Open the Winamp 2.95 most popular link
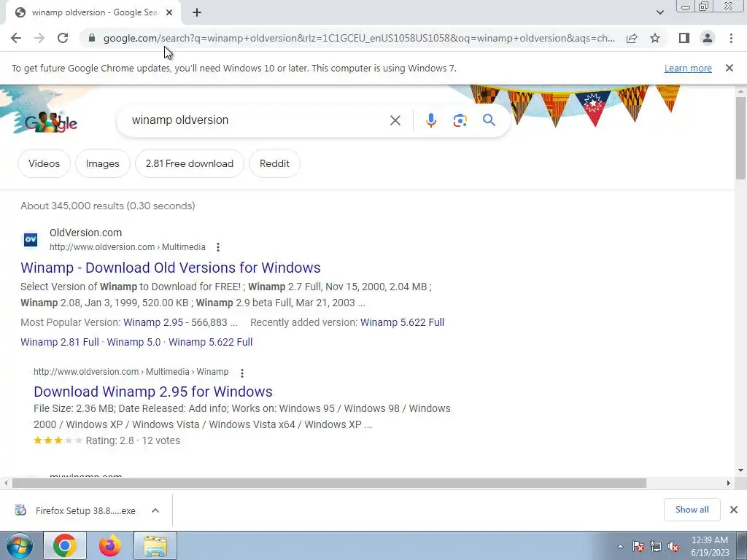Screen dimensions: 747x560 (x=153, y=322)
